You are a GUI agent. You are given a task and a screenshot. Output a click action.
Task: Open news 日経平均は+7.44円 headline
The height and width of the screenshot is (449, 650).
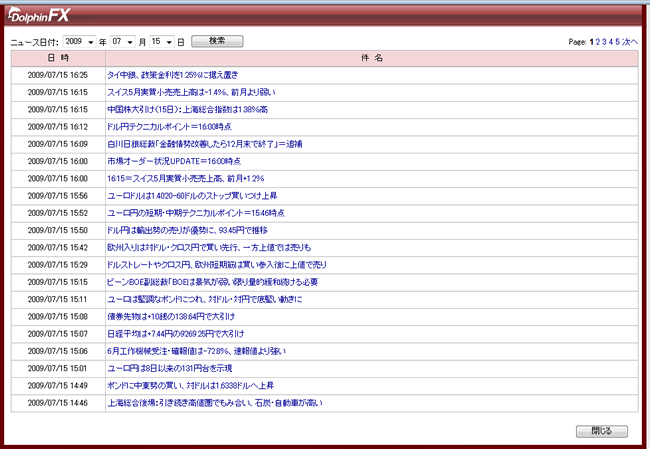pos(176,334)
